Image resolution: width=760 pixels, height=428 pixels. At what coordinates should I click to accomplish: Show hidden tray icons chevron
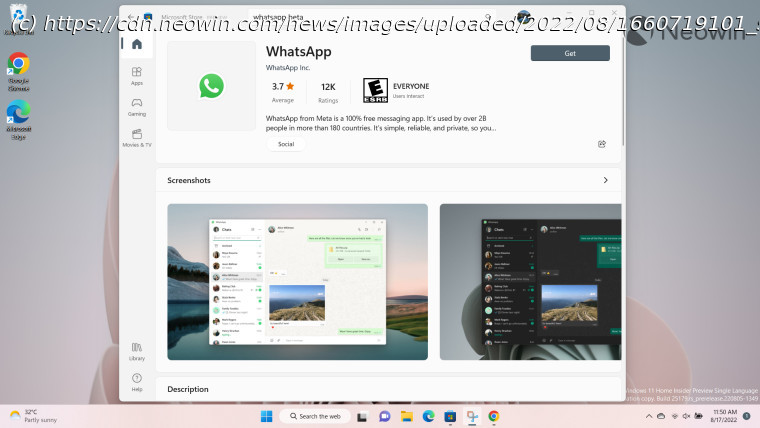[649, 416]
